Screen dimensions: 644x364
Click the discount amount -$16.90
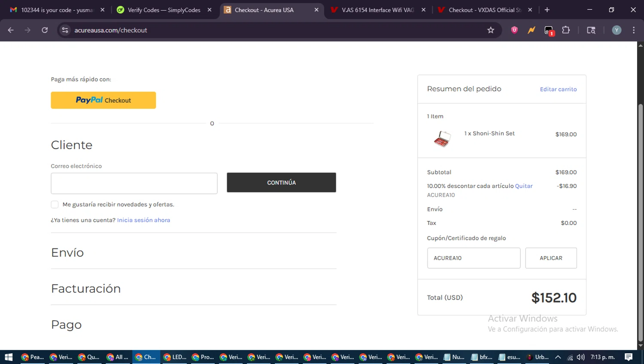(567, 186)
